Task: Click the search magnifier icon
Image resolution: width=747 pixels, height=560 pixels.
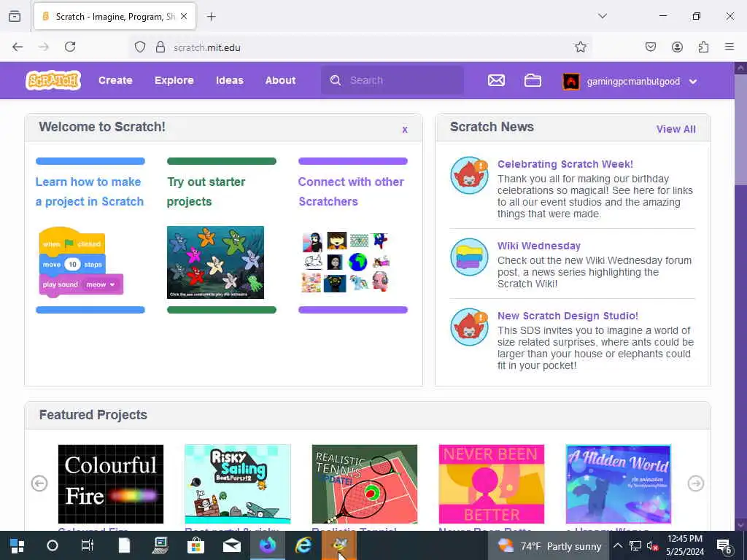Action: 336,80
